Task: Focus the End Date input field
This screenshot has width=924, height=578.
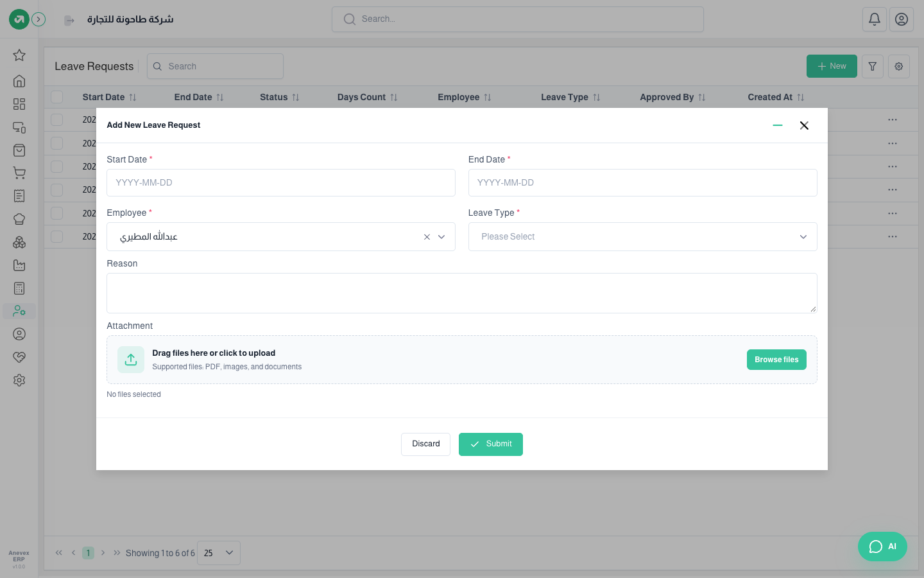Action: click(642, 183)
